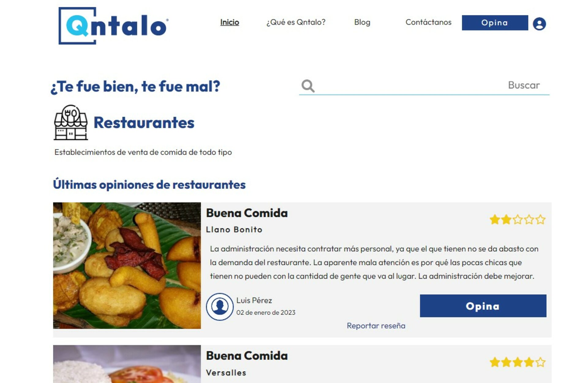Click the Versalles Buena Comida title
Image resolution: width=588 pixels, height=383 pixels.
point(247,356)
